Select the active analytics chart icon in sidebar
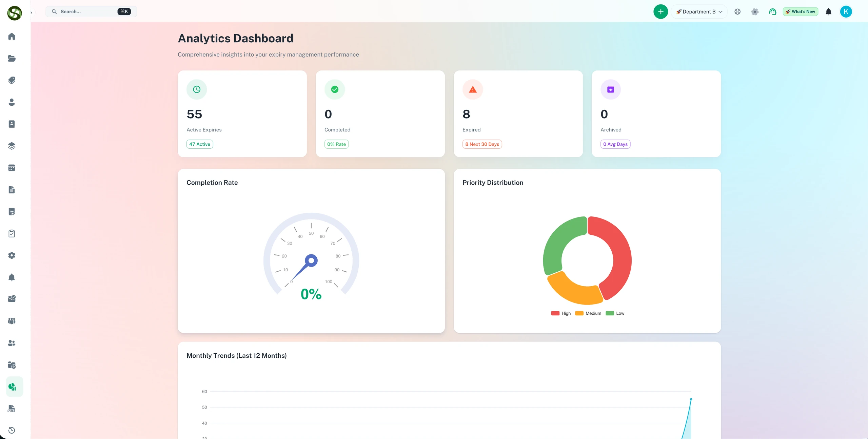 tap(14, 386)
